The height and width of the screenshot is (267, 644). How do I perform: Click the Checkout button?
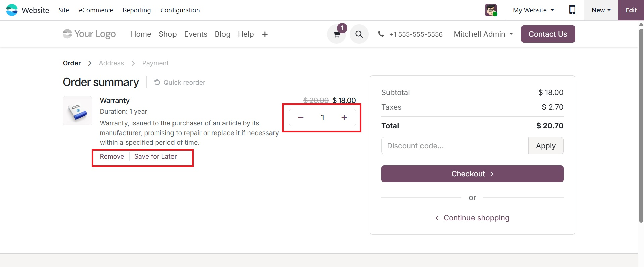pyautogui.click(x=472, y=174)
